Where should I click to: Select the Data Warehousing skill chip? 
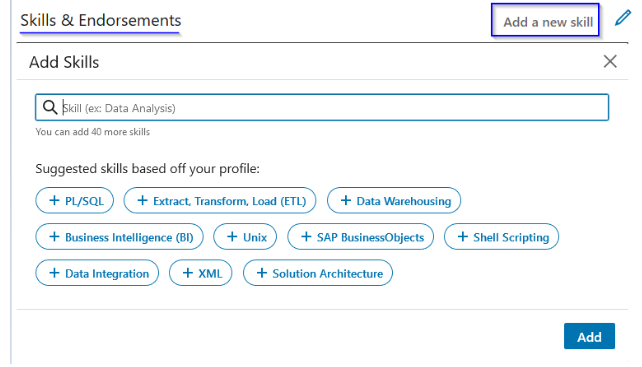pyautogui.click(x=394, y=201)
